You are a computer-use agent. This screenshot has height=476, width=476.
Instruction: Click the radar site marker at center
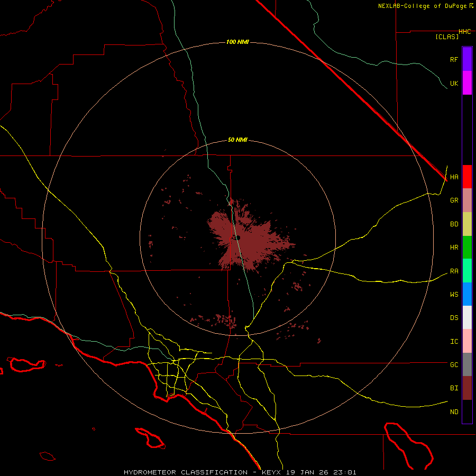pyautogui.click(x=238, y=238)
